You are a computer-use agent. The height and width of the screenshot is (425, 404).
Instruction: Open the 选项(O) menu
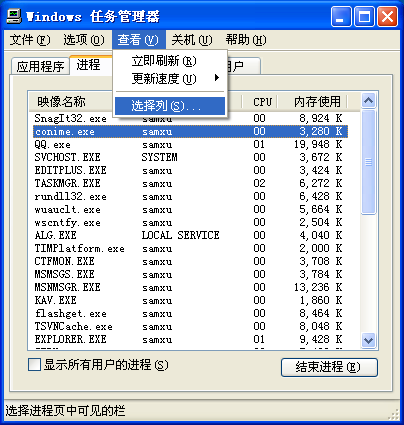[x=84, y=40]
